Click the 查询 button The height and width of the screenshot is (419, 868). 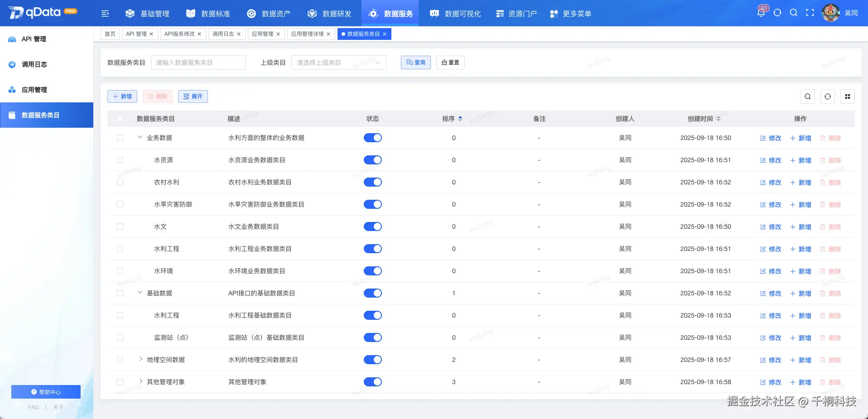coord(415,63)
